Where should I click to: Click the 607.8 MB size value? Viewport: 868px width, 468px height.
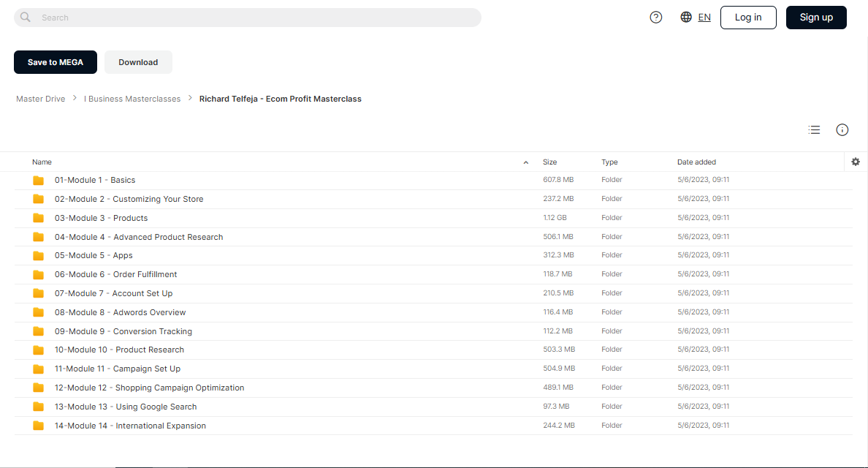[x=558, y=179]
